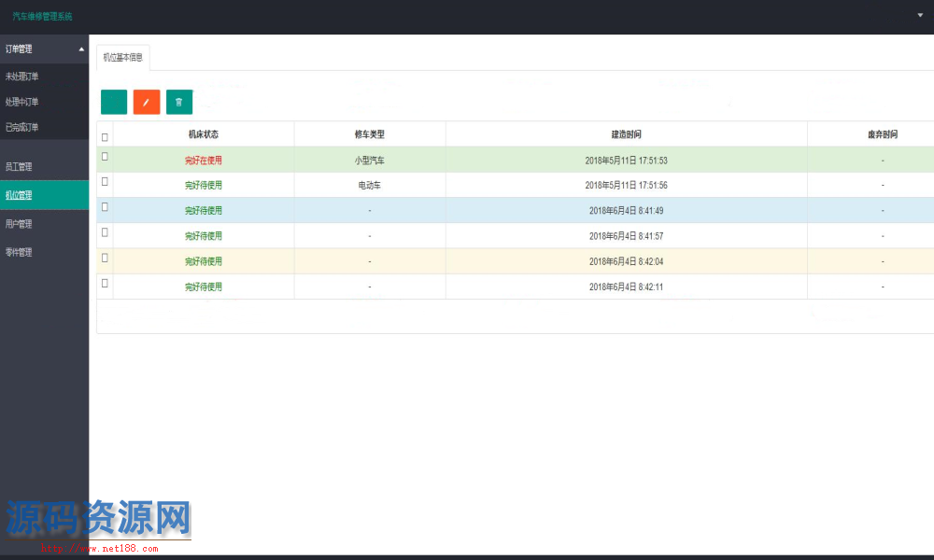Open 用户管理 from sidebar
The height and width of the screenshot is (560, 934).
[19, 224]
